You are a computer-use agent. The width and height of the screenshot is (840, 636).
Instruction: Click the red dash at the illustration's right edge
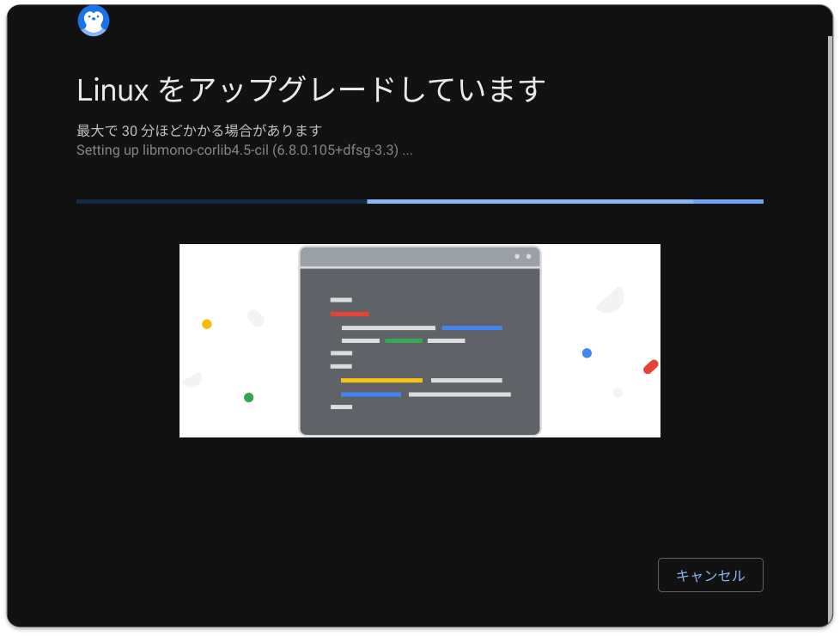650,366
